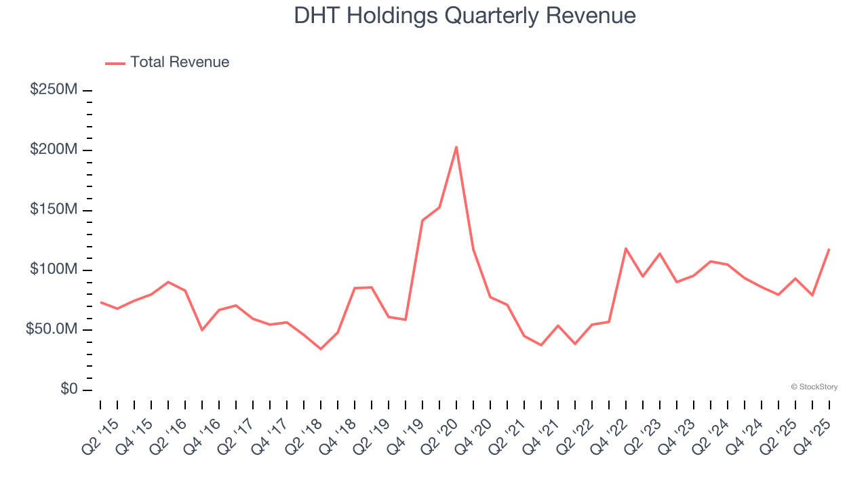Select the final data point at Q4 '25
The image size is (868, 488).
(829, 250)
